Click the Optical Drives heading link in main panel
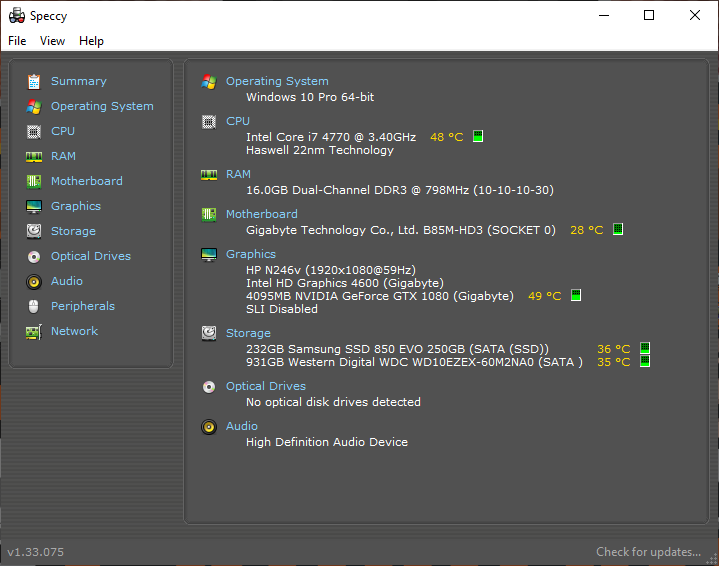This screenshot has width=719, height=566. [265, 386]
